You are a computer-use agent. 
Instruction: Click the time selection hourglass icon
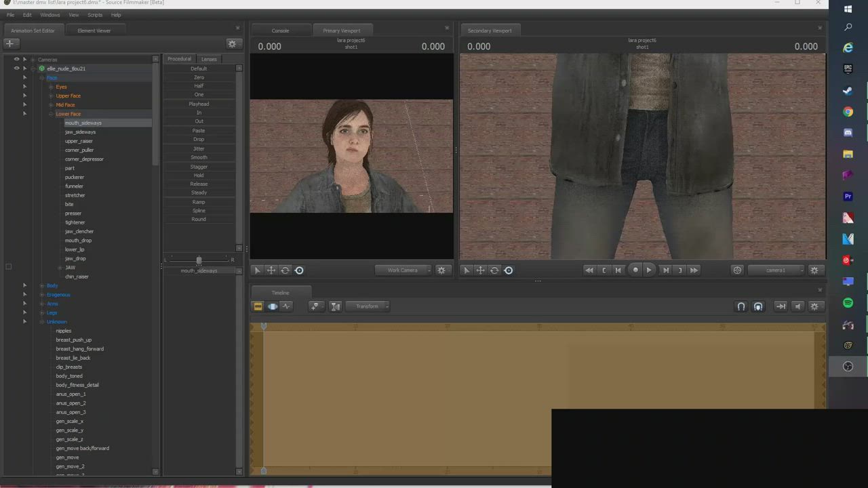pyautogui.click(x=335, y=306)
